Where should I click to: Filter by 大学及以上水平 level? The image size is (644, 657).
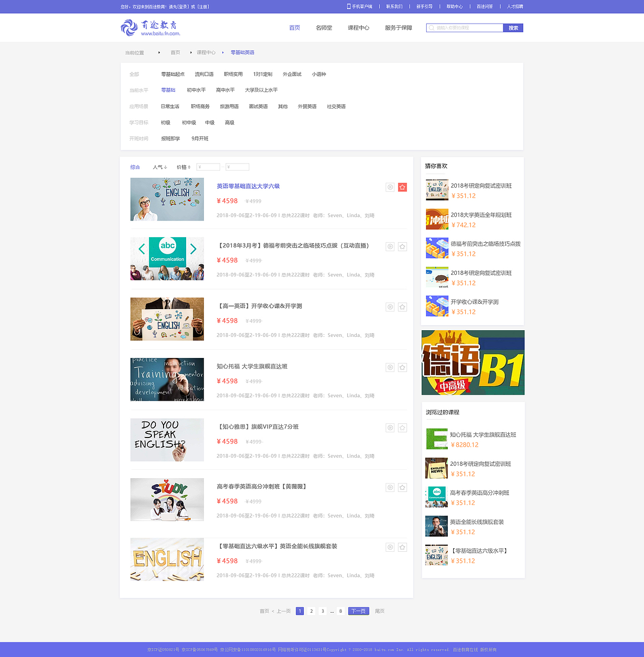261,90
